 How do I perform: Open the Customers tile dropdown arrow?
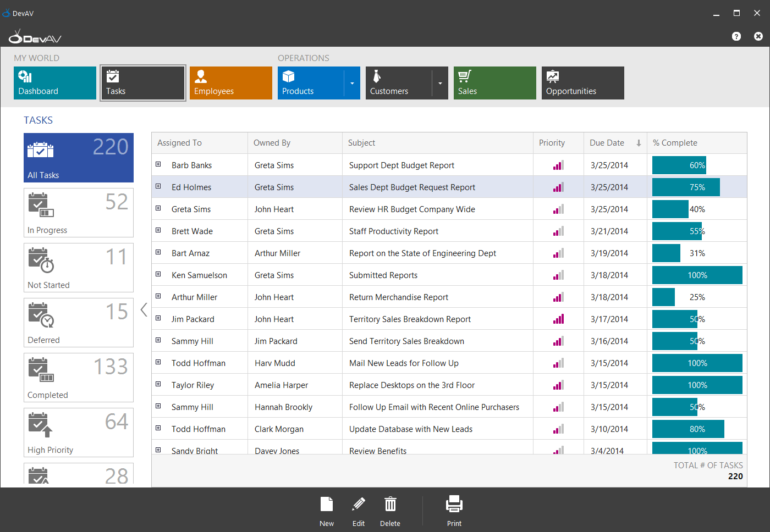[440, 84]
